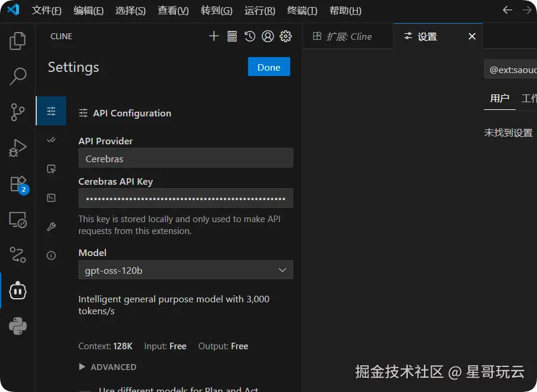The height and width of the screenshot is (392, 537).
Task: Click Done to save settings
Action: (x=269, y=67)
